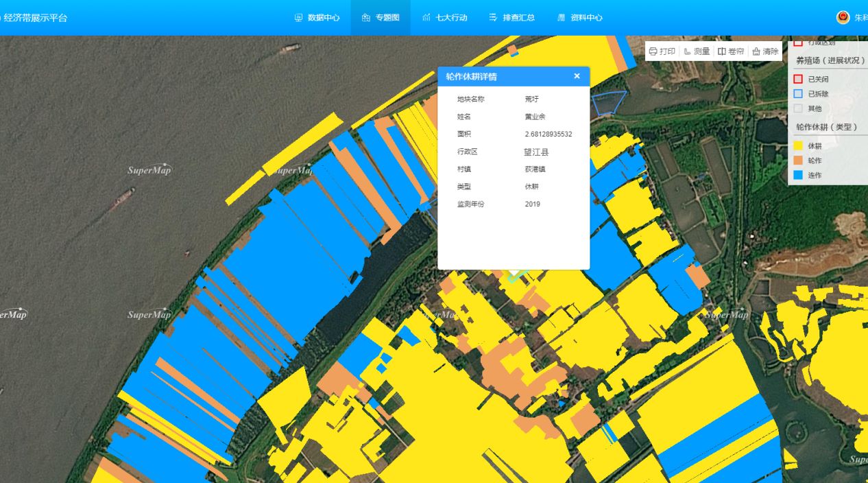This screenshot has width=868, height=483.
Task: Click the 资料中心 book icon
Action: 561,18
